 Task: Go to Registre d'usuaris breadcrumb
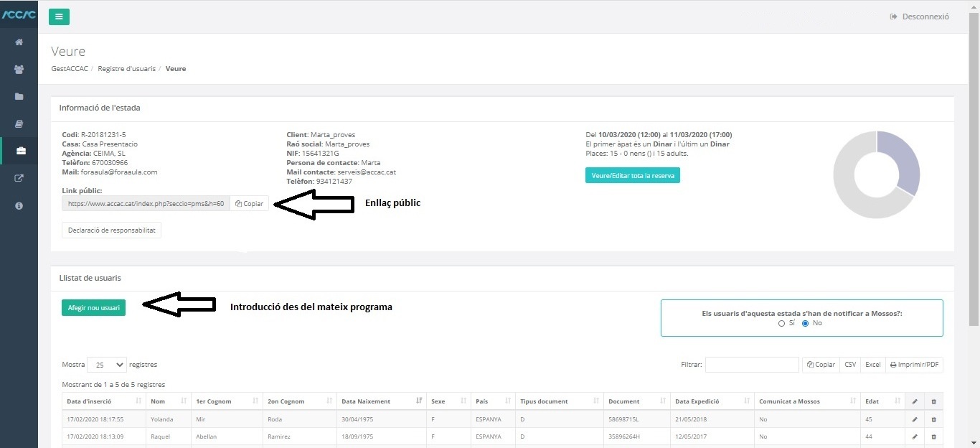[126, 69]
